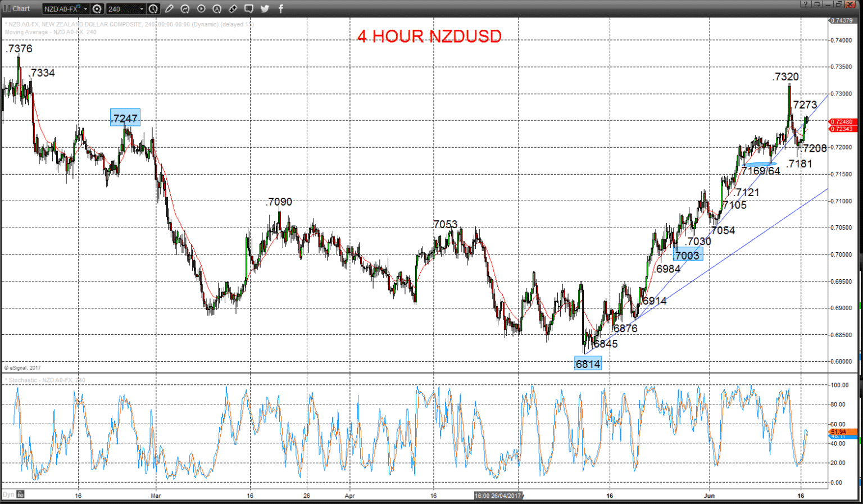Open the time template clock icon
Image resolution: width=863 pixels, height=504 pixels.
click(x=153, y=9)
